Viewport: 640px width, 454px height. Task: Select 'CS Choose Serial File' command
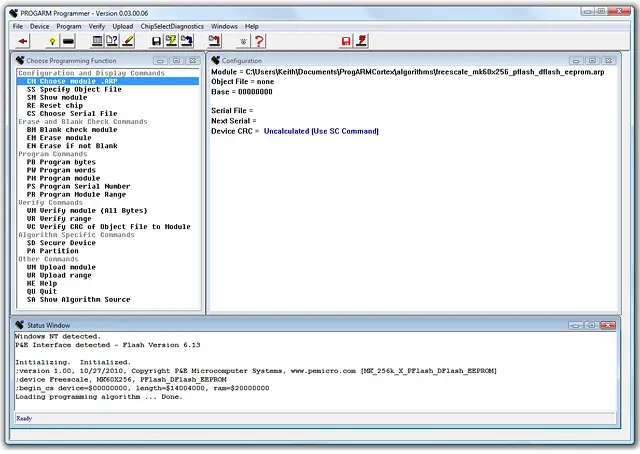[x=72, y=114]
